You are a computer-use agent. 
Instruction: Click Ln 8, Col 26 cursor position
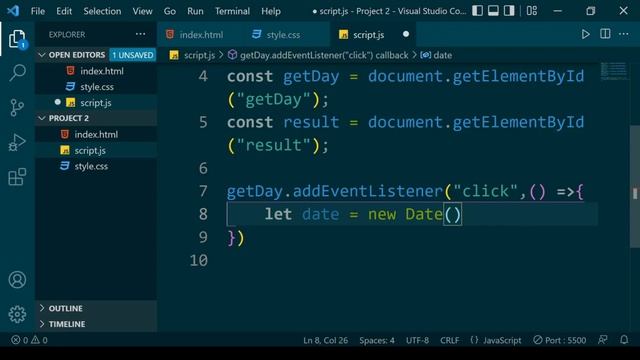coord(325,340)
